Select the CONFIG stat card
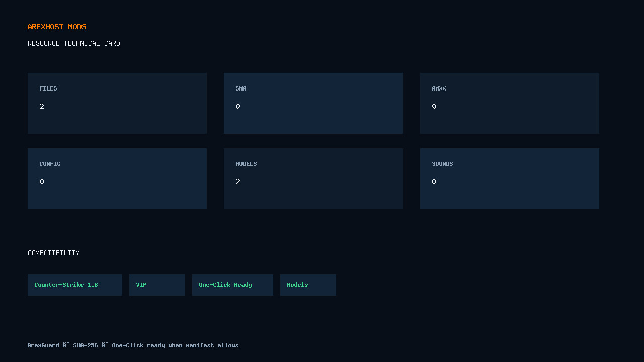Viewport: 644px width, 362px height. coord(117,178)
